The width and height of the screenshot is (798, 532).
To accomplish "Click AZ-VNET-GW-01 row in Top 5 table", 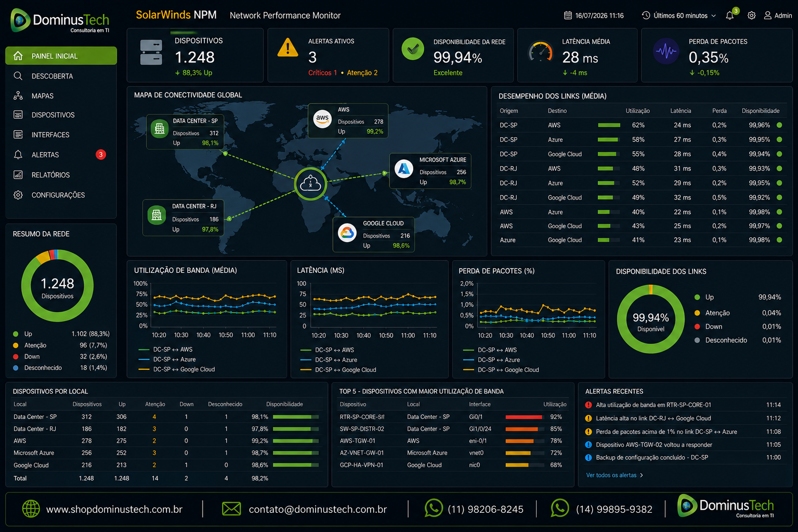I will [x=453, y=453].
